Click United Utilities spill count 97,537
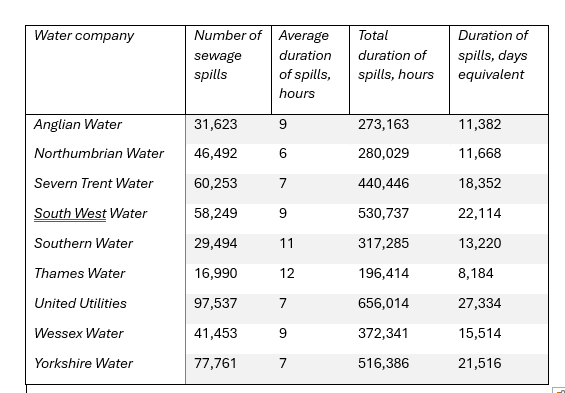The width and height of the screenshot is (565, 393). coord(215,303)
